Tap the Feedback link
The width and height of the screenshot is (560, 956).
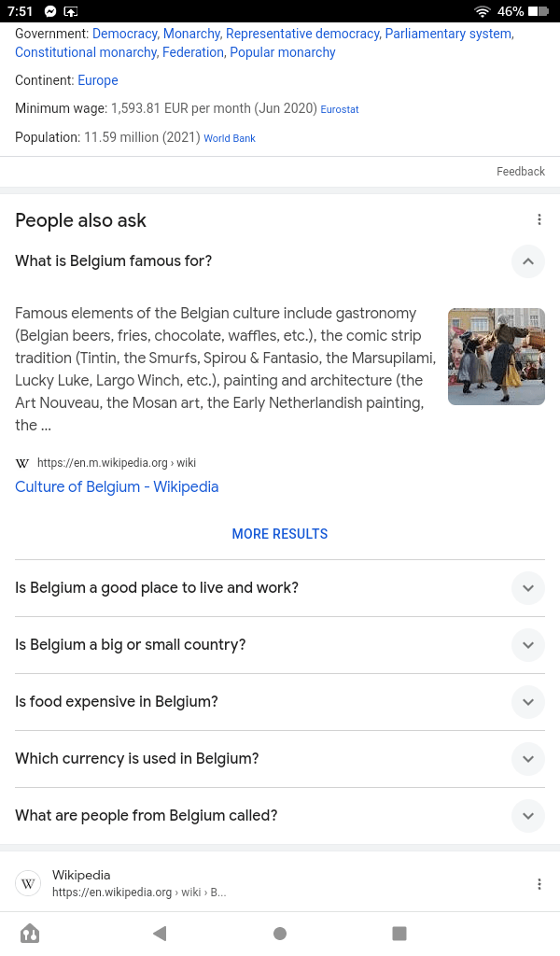(x=521, y=172)
